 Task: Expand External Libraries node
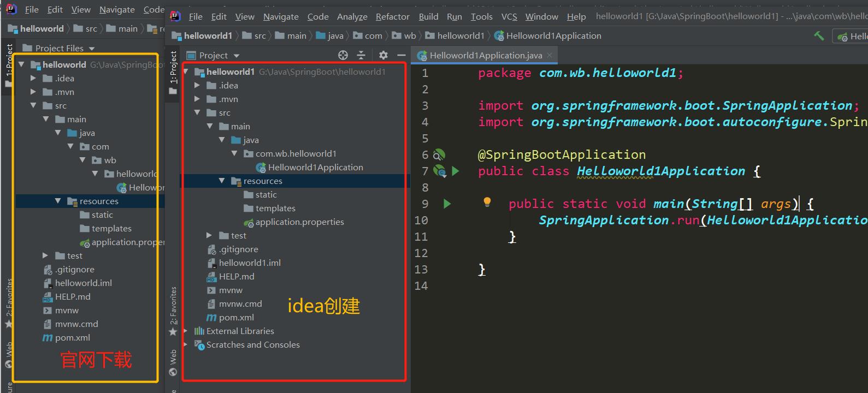(x=186, y=331)
